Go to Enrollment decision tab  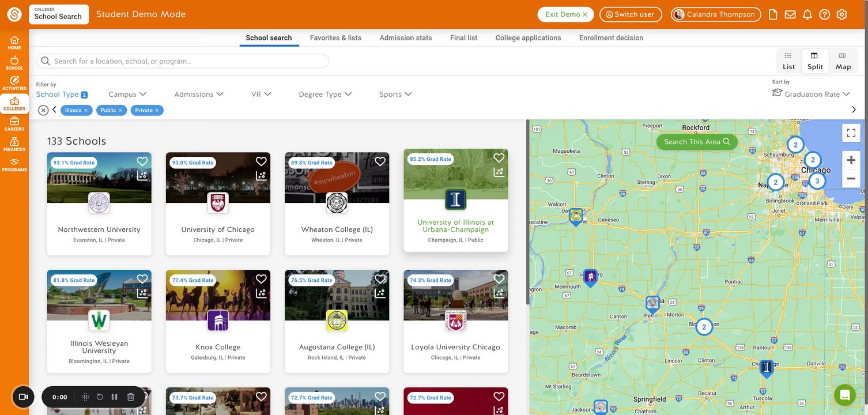(x=611, y=38)
